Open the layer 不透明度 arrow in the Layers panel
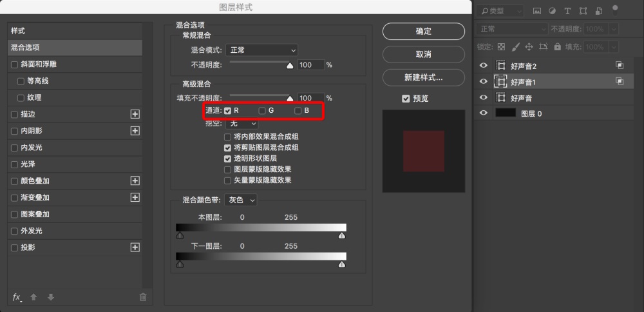 (614, 29)
